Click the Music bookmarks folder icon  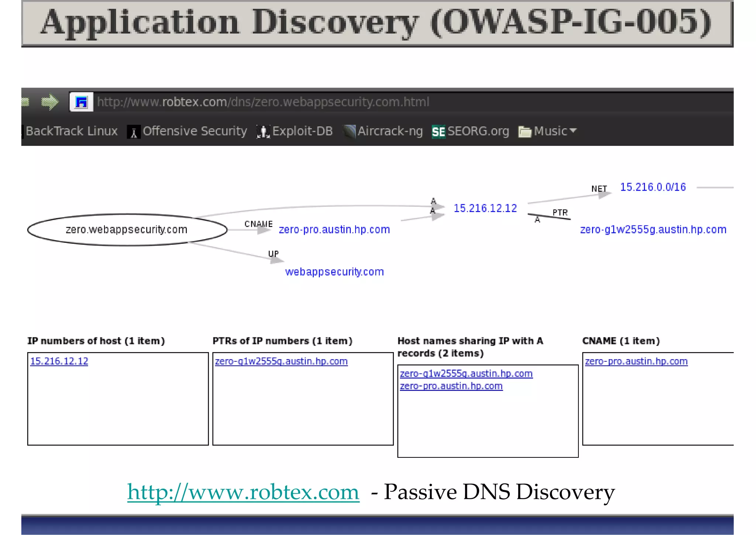[525, 132]
